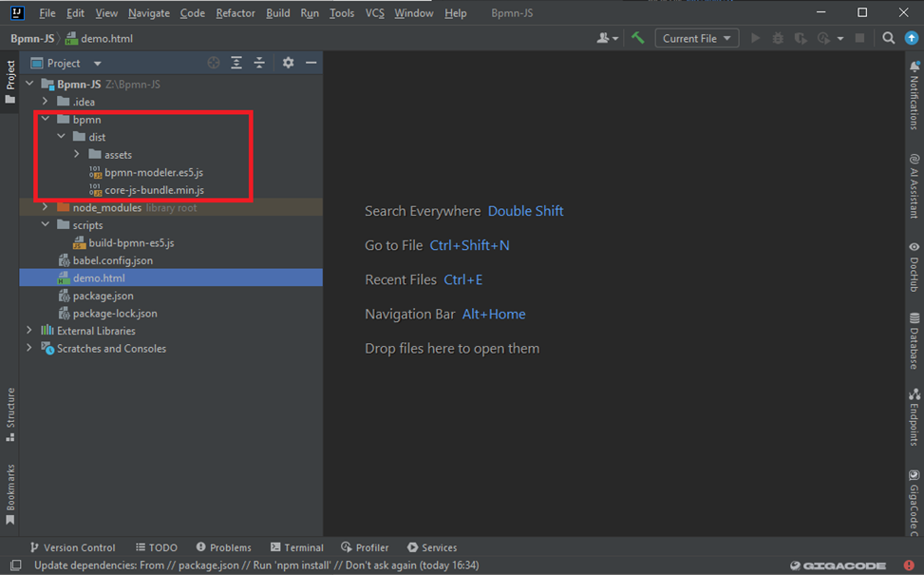Open the Services tool tab
This screenshot has width=924, height=575.
[x=432, y=547]
